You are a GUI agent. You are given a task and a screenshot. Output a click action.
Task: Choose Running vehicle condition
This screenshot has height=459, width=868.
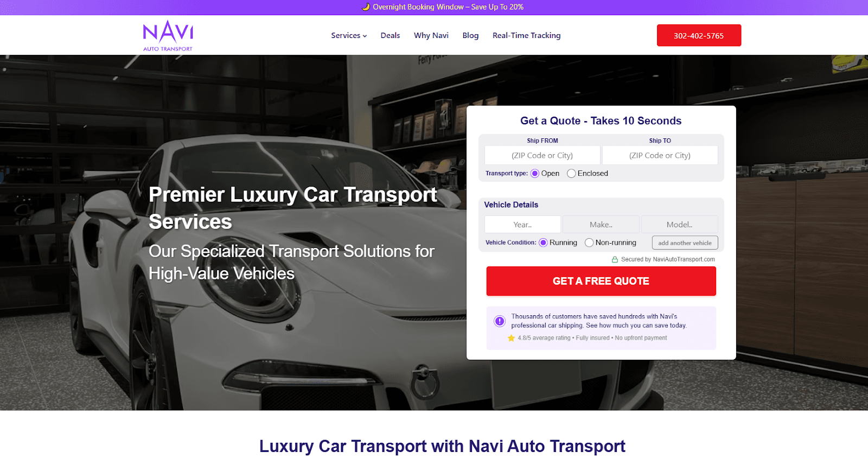pos(543,243)
